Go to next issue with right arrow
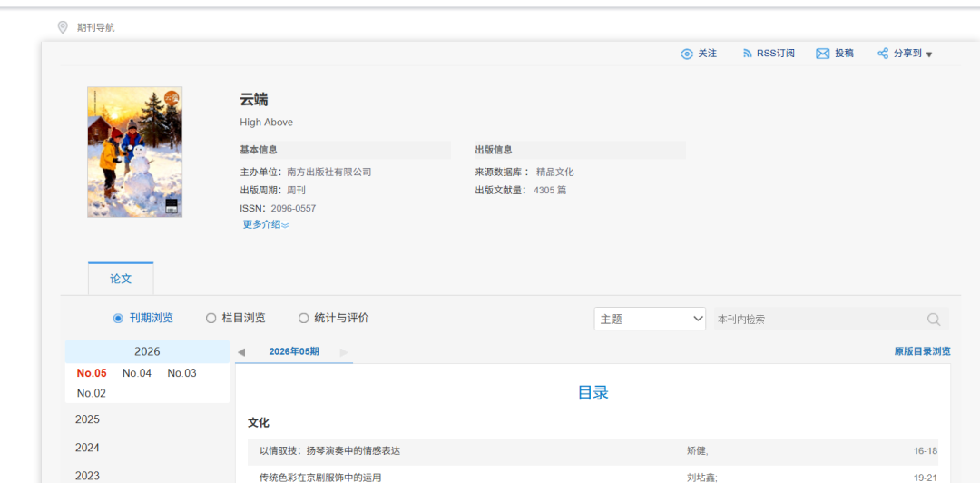 point(343,352)
